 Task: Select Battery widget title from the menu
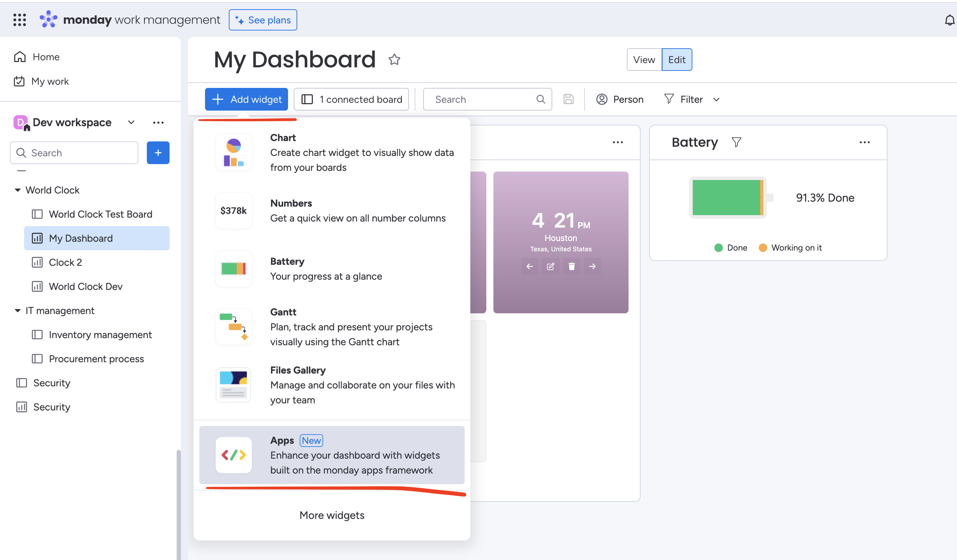[287, 262]
